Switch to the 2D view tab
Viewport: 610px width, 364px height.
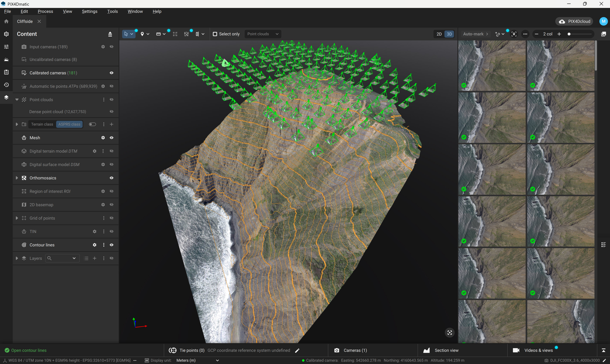tap(439, 34)
